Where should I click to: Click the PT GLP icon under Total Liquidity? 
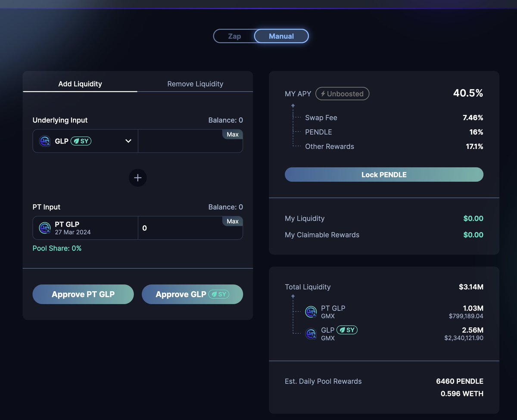pos(311,312)
